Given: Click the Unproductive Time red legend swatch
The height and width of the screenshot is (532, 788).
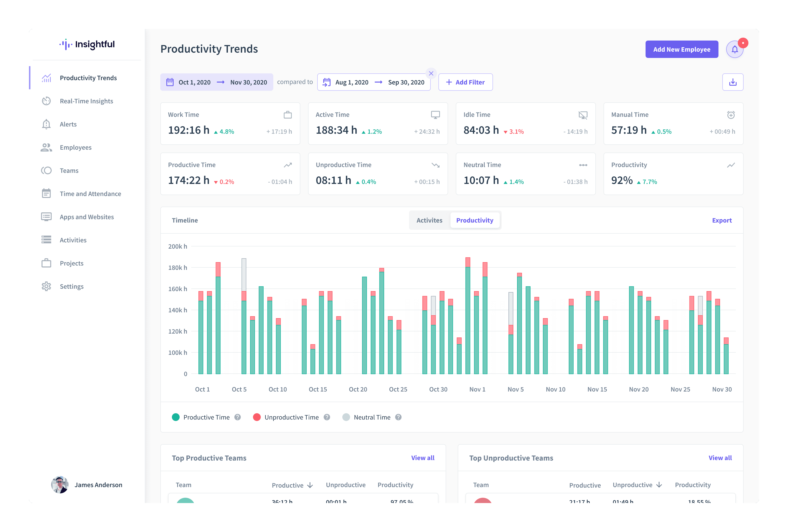Looking at the screenshot, I should tap(257, 417).
